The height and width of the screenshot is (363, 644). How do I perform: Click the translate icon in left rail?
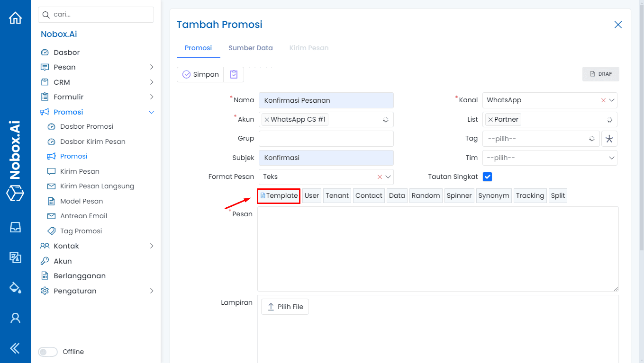[15, 257]
